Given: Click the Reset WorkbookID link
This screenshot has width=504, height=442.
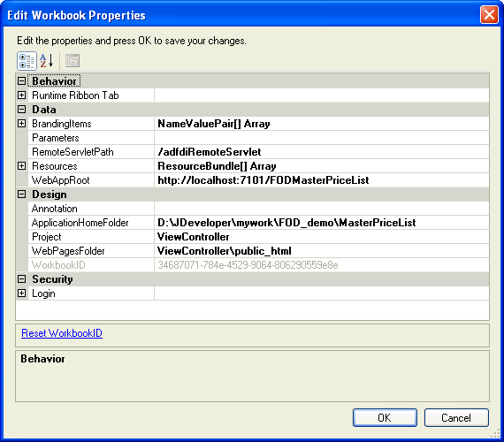Looking at the screenshot, I should click(x=62, y=333).
